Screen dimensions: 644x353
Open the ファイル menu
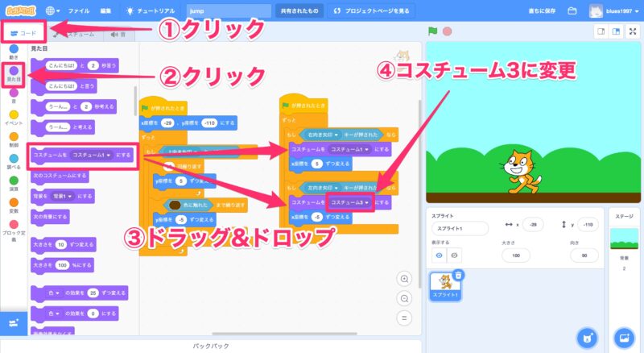[79, 11]
